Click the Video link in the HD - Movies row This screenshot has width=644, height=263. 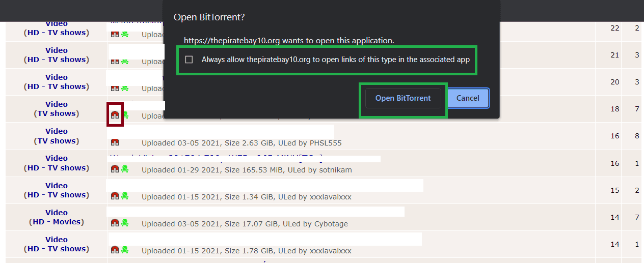coord(56,213)
